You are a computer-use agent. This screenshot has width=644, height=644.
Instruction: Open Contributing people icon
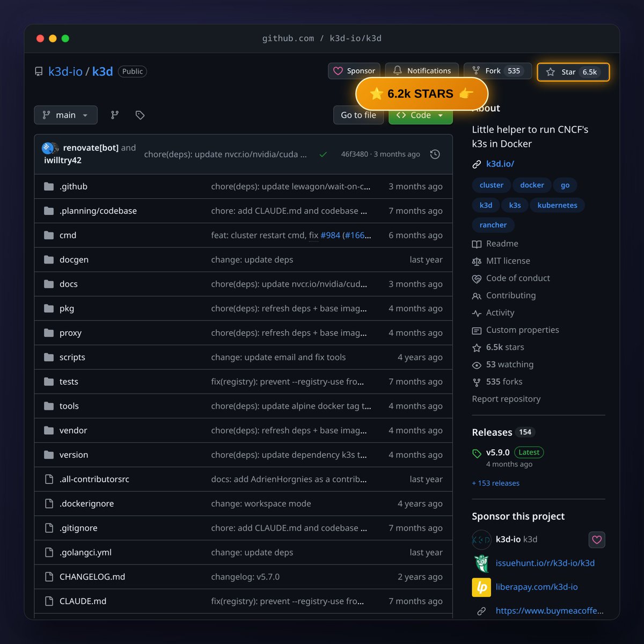click(477, 296)
